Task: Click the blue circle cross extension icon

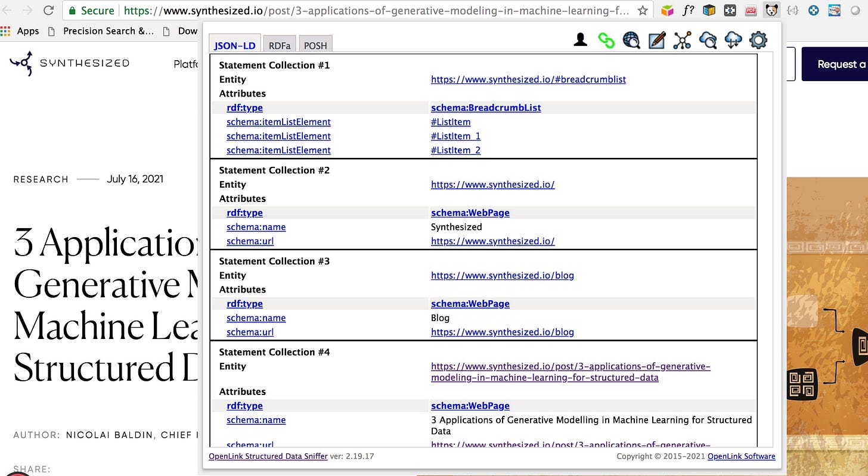Action: click(x=814, y=10)
